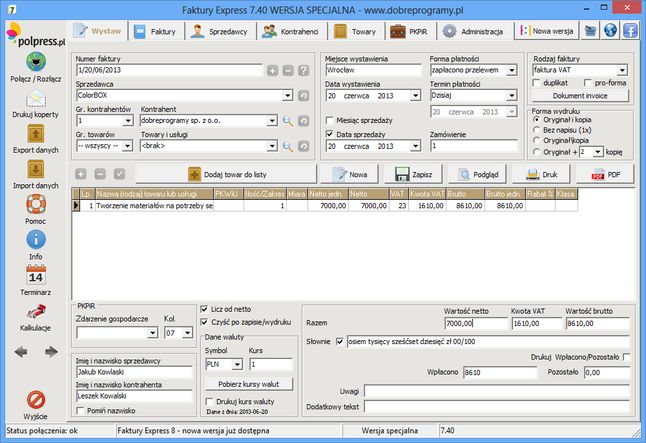Open Data wystawienia date picker dropdown
The image size is (646, 443).
(x=415, y=96)
